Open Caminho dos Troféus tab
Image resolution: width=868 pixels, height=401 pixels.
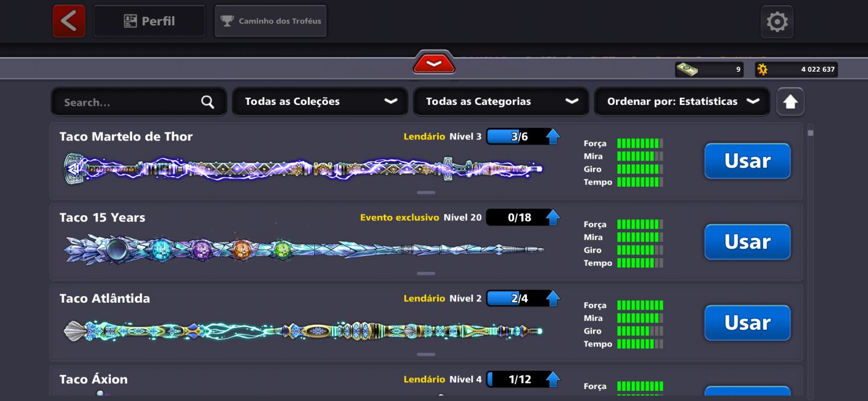271,21
